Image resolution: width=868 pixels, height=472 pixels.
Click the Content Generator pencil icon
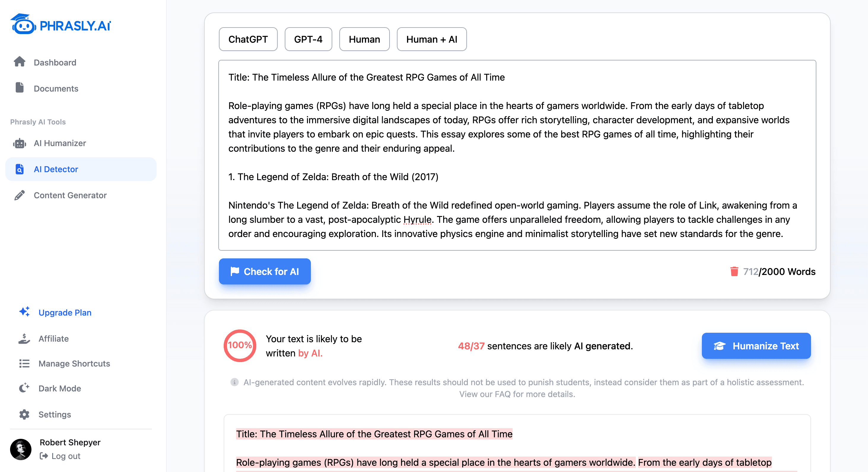[20, 195]
